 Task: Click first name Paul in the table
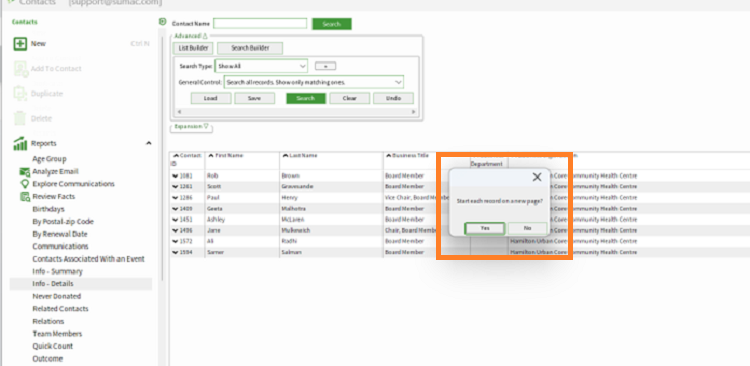click(x=212, y=198)
